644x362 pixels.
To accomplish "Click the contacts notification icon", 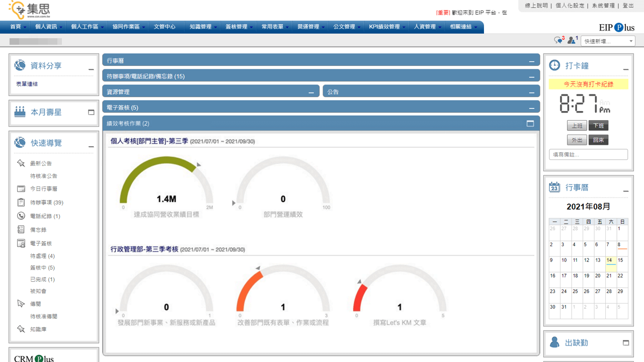I will click(572, 40).
